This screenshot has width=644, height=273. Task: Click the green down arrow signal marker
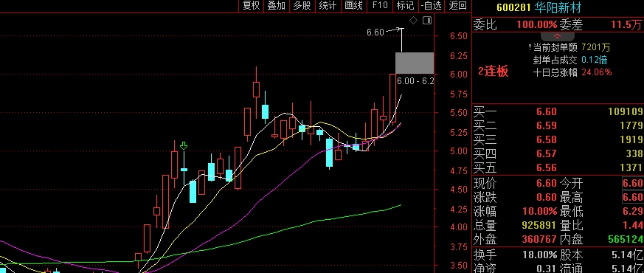click(x=184, y=146)
